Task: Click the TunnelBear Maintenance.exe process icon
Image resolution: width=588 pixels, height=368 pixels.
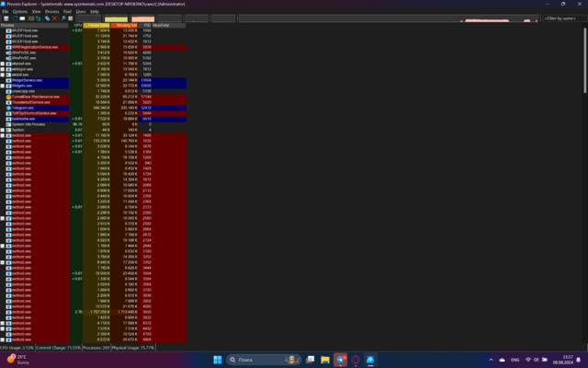Action: (x=8, y=96)
